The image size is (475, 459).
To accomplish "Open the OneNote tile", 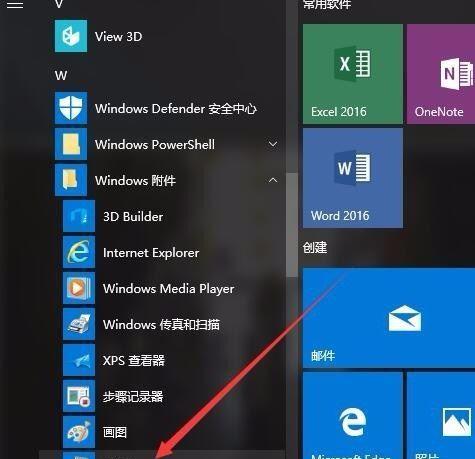I will click(x=441, y=74).
